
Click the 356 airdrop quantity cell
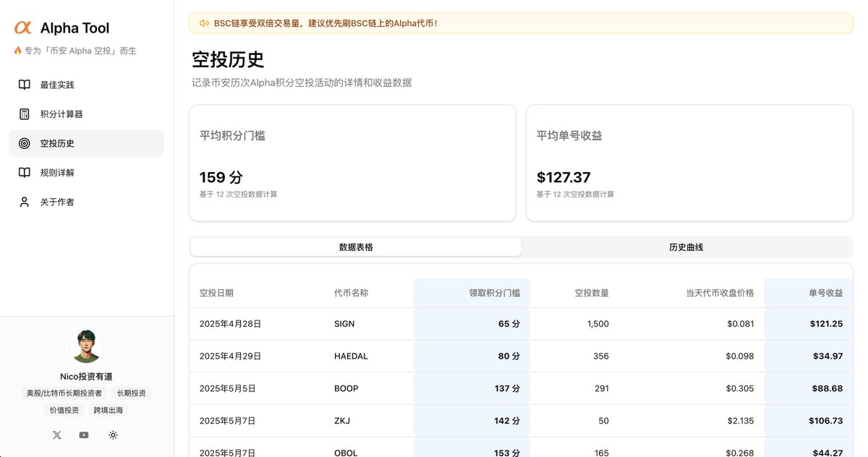coord(601,356)
